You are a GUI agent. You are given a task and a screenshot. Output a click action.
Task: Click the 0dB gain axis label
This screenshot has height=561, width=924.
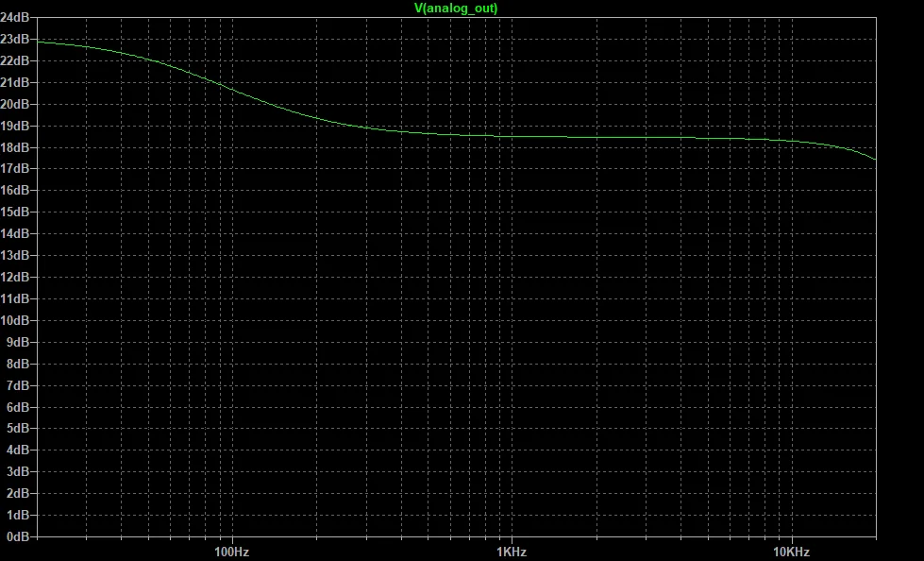pyautogui.click(x=18, y=536)
